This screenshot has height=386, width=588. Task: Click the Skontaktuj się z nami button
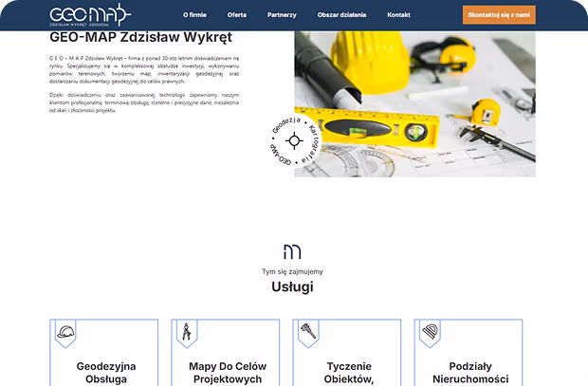499,15
